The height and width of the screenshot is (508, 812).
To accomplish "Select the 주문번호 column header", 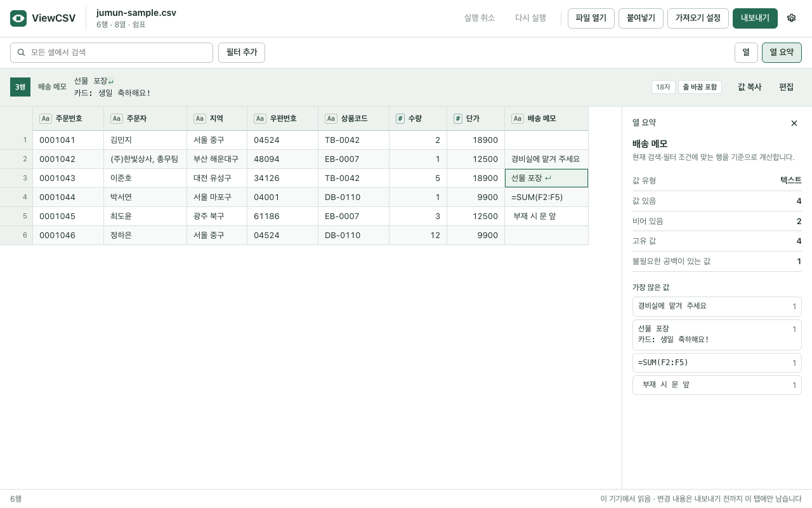I will [x=69, y=119].
